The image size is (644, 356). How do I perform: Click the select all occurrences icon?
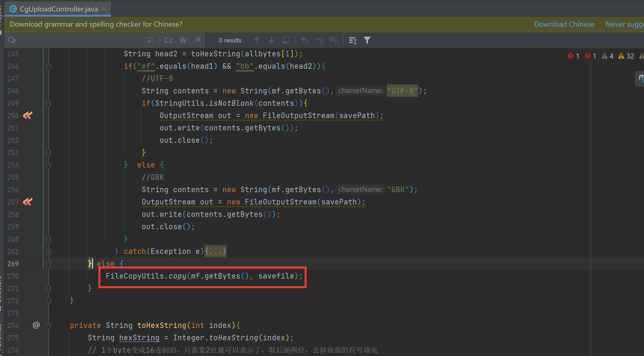pos(286,40)
